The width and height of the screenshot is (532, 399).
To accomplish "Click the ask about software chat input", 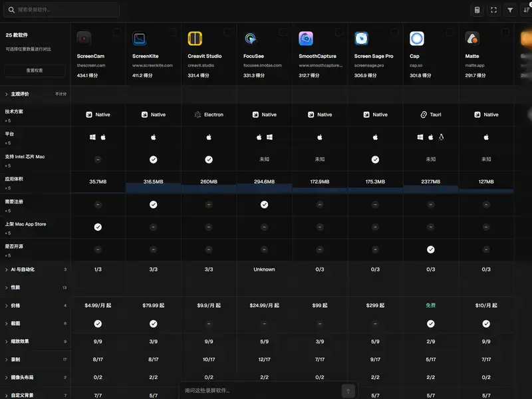I will coord(261,391).
